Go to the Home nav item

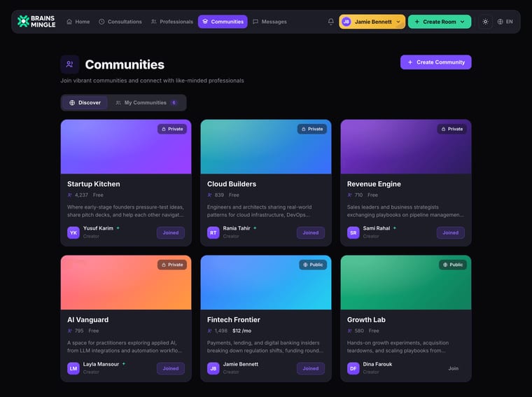(x=78, y=22)
